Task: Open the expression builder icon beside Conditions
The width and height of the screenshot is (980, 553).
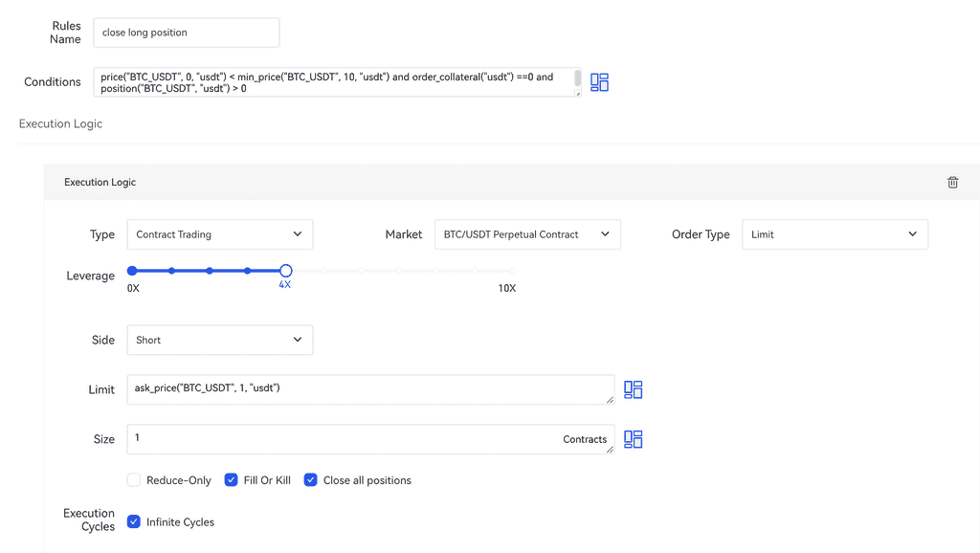Action: [x=599, y=82]
